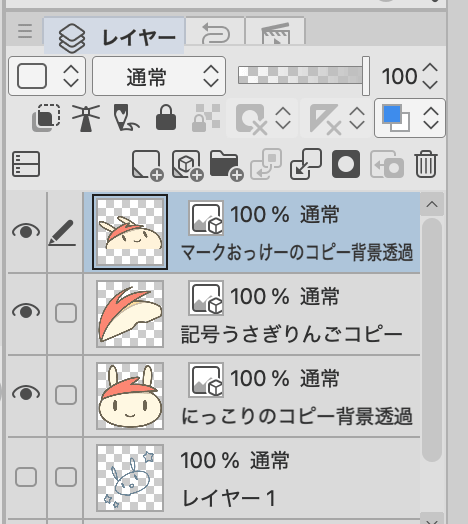Select the 記号うさぎりんごコピー layer thumbnail
468x524 pixels.
130,314
